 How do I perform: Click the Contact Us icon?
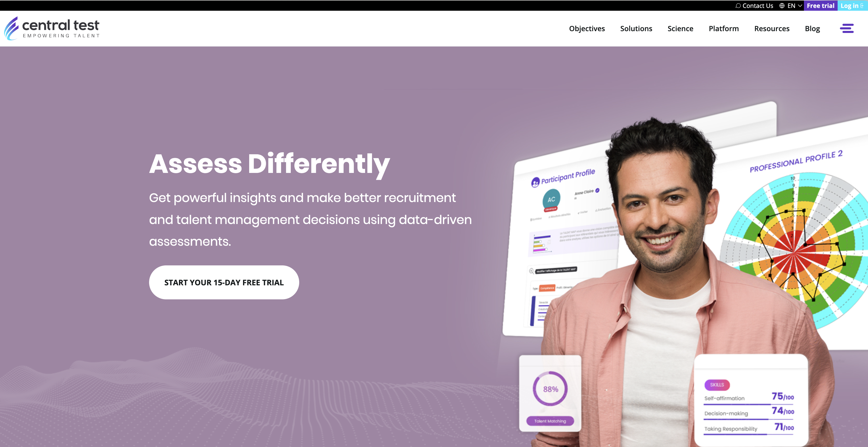(x=737, y=6)
